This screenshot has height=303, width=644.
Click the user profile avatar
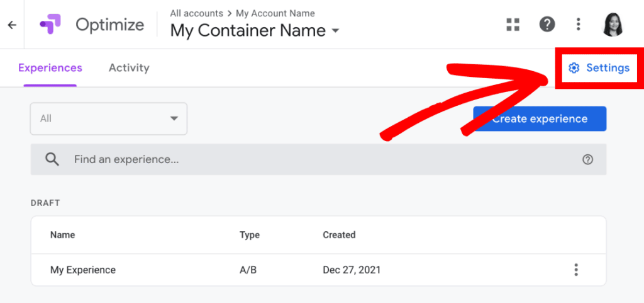[613, 25]
